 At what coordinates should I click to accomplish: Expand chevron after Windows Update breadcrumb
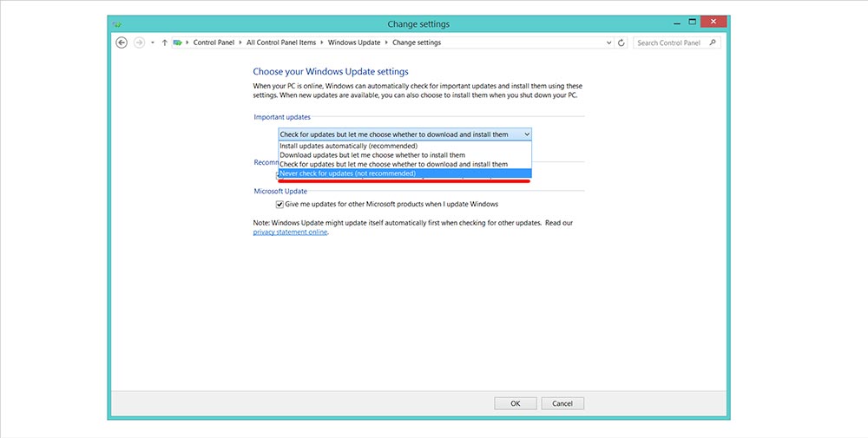(x=386, y=42)
